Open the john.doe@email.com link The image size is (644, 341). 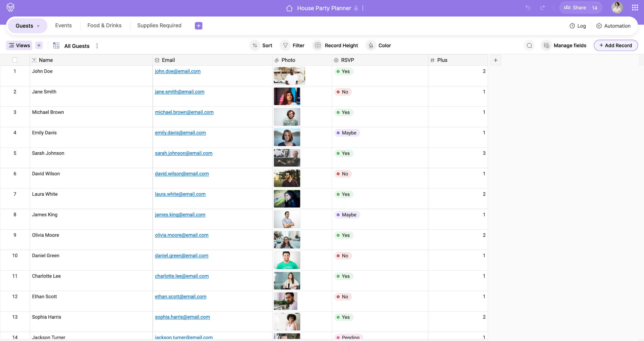click(178, 71)
